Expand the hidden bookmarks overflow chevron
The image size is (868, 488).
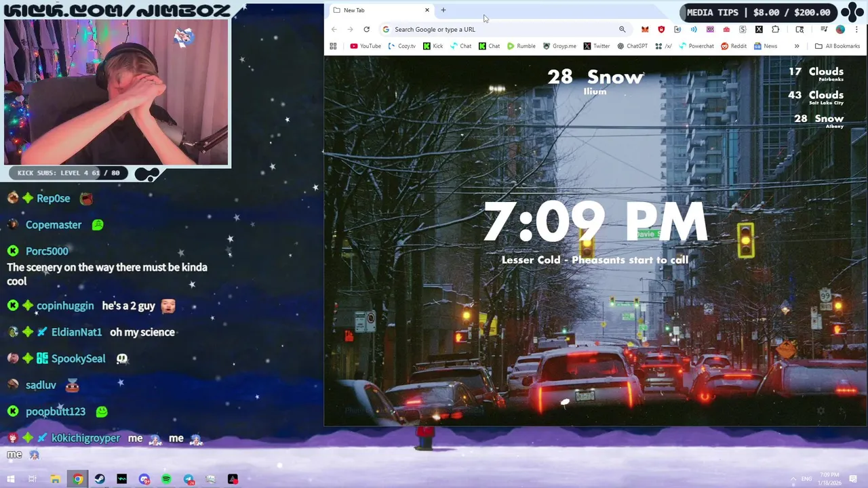[797, 46]
